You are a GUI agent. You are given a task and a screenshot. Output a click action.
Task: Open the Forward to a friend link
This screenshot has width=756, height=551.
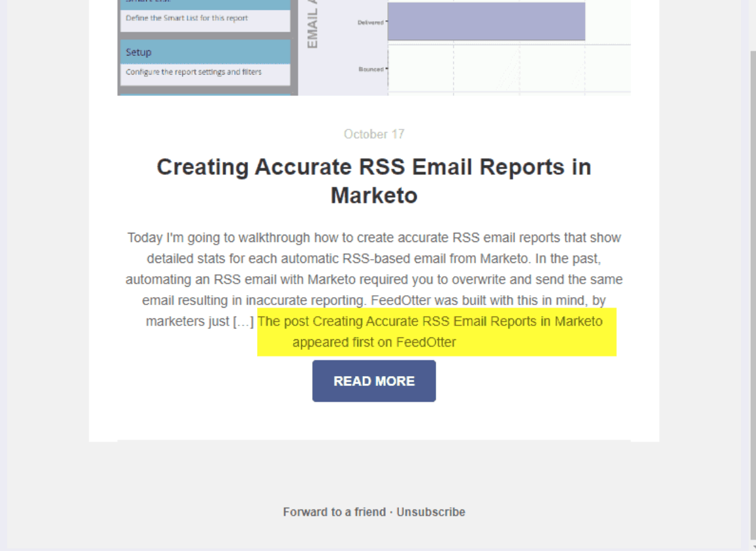coord(334,512)
